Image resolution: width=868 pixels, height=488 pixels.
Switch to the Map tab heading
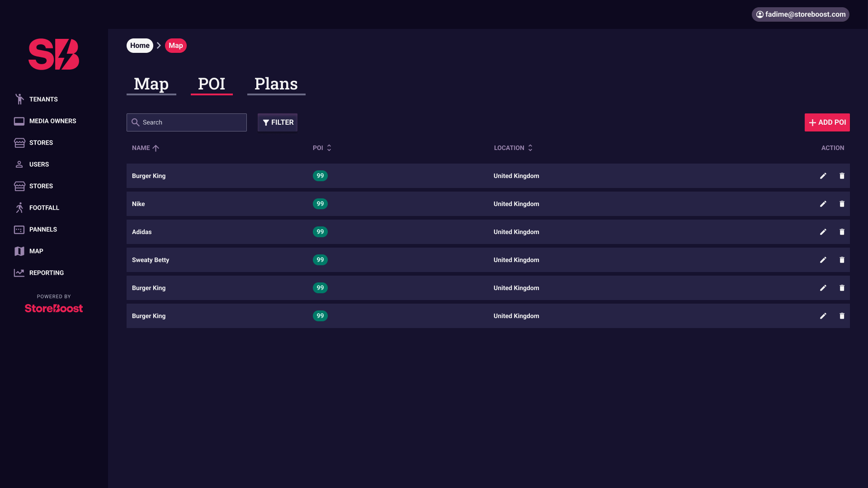tap(151, 84)
